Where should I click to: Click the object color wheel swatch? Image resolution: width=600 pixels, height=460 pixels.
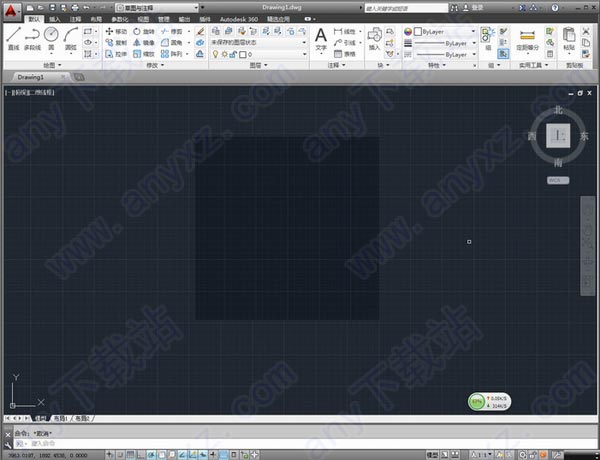(x=408, y=32)
